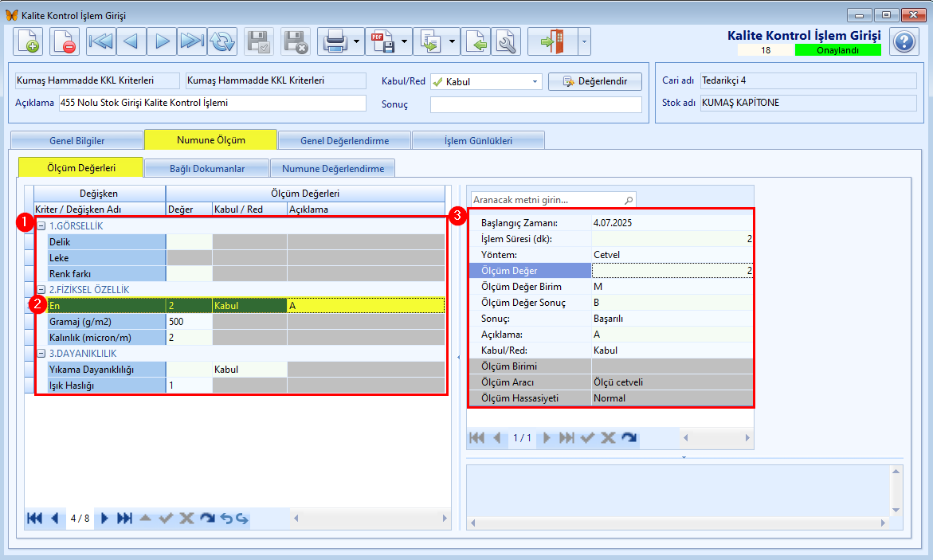Screen dimensions: 933x560
Task: Go to the last row in the left grid navigator
Action: coord(124,519)
